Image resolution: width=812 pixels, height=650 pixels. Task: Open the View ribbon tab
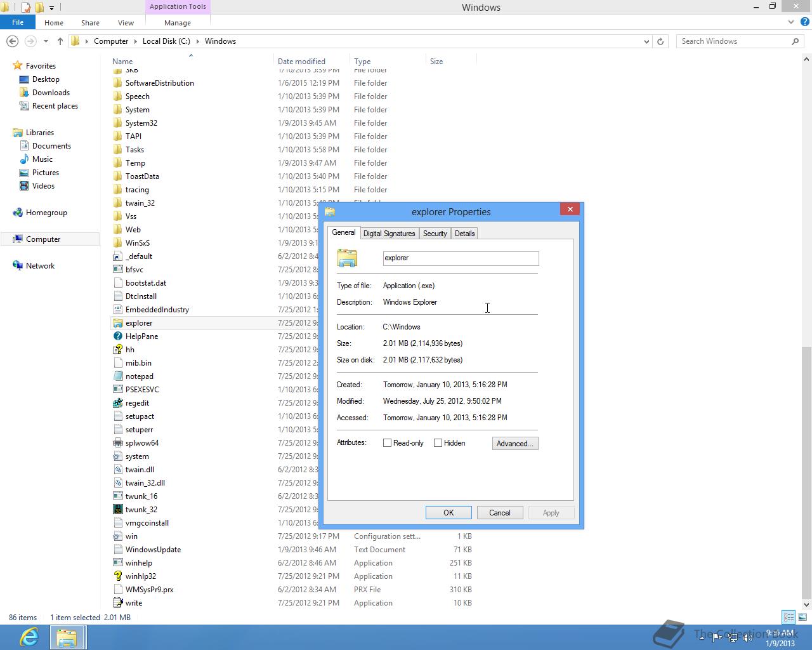tap(126, 23)
